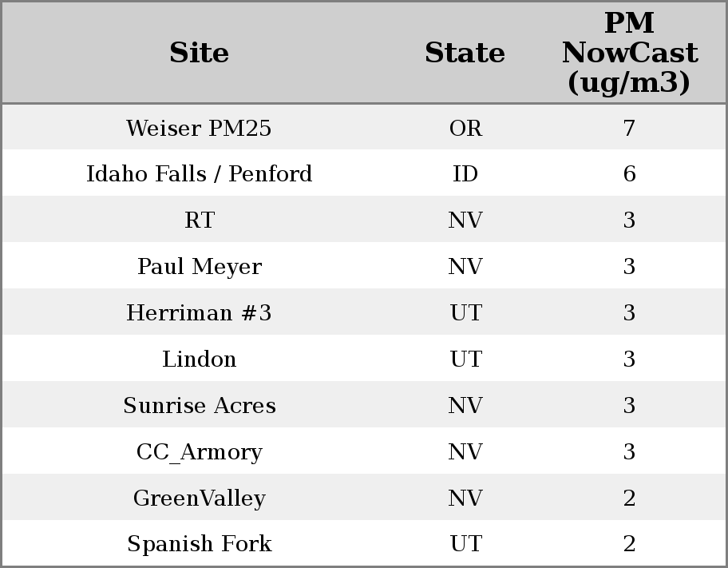The height and width of the screenshot is (568, 728).
Task: Select the Weiser PM25 site name
Action: click(199, 128)
